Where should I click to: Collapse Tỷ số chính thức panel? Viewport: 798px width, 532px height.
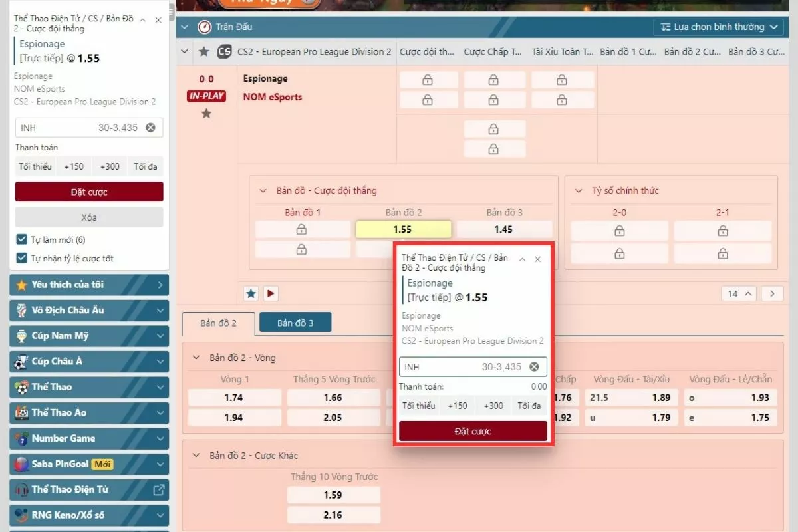[x=578, y=191]
